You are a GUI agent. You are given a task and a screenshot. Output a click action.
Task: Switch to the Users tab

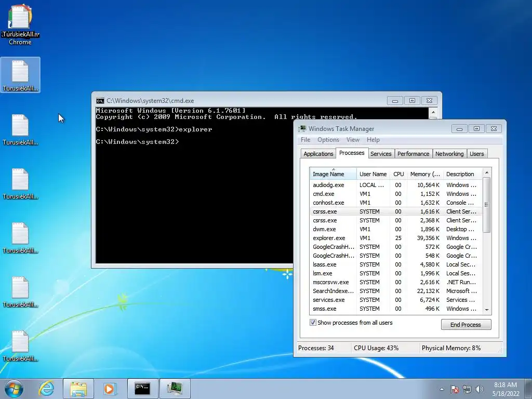click(x=477, y=154)
